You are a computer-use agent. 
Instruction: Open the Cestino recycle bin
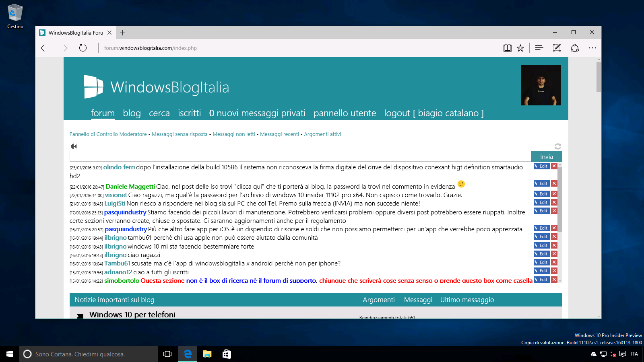click(x=15, y=17)
